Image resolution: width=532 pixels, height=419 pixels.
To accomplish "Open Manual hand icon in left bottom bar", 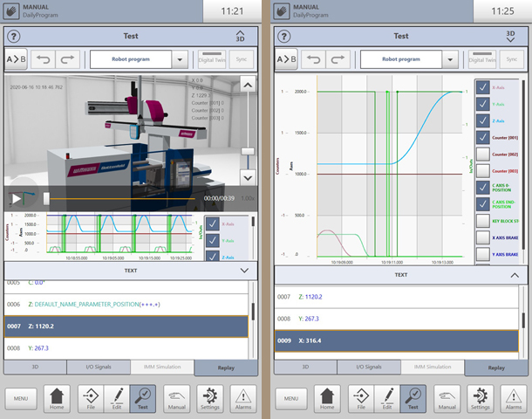I will pos(177,399).
